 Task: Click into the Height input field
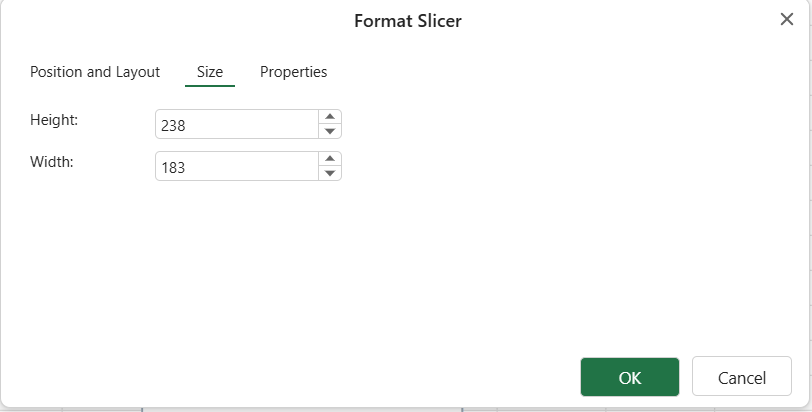237,124
